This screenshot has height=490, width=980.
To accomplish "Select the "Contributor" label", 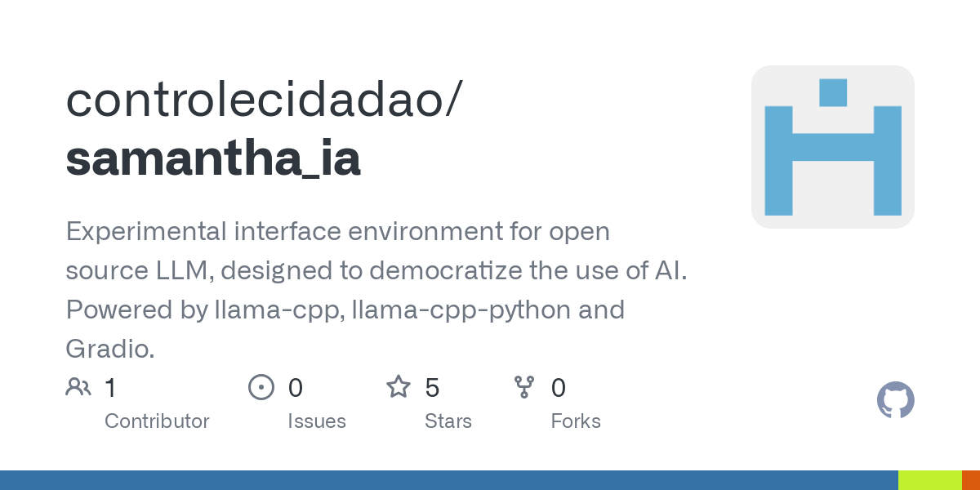I will pyautogui.click(x=157, y=421).
